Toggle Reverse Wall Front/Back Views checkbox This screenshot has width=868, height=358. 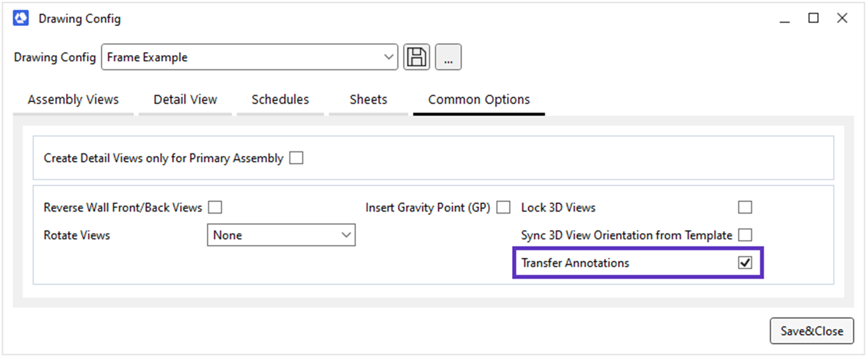click(215, 207)
